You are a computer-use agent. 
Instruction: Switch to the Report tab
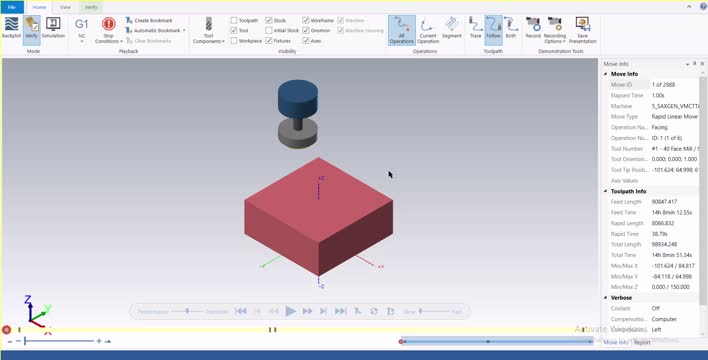642,342
